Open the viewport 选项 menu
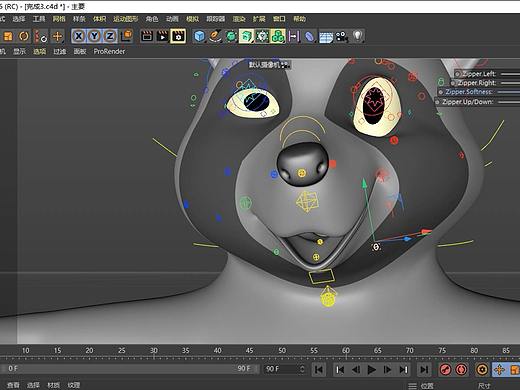Image resolution: width=520 pixels, height=390 pixels. pos(40,51)
